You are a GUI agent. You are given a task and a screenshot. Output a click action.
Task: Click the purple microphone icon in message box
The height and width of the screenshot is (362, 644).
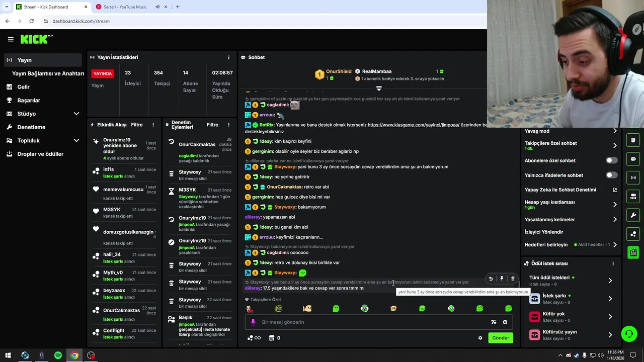(253, 322)
